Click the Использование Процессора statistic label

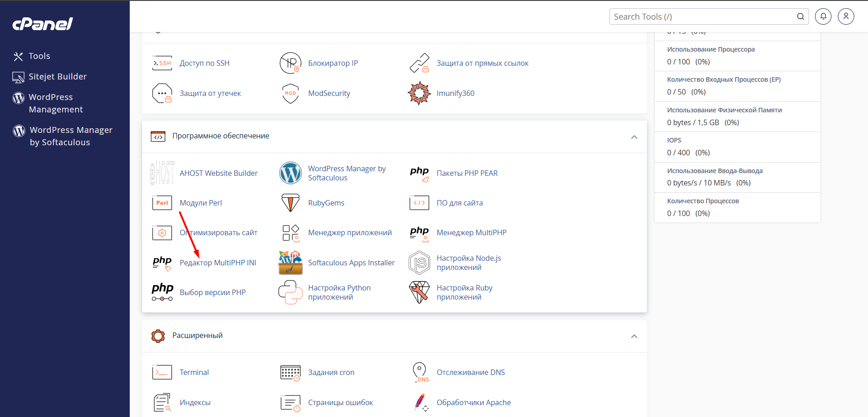[711, 49]
